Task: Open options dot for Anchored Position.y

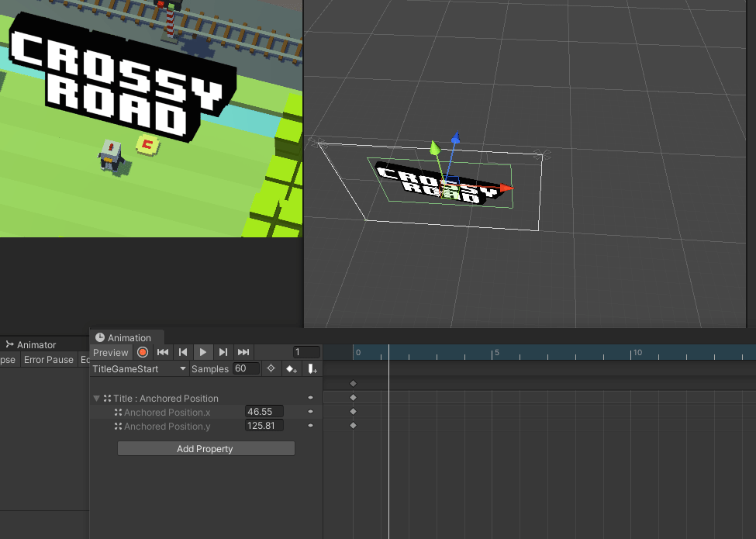Action: point(310,426)
